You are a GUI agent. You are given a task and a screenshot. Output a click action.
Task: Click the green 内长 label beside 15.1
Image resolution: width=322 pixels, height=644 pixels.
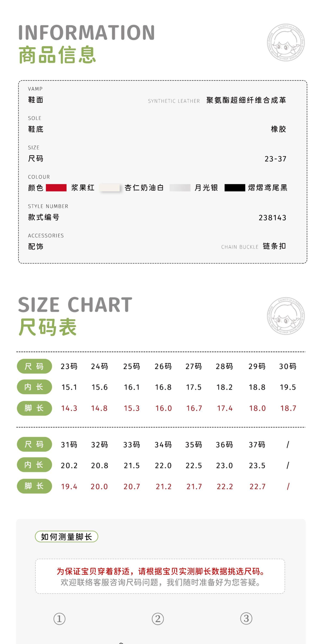(34, 387)
